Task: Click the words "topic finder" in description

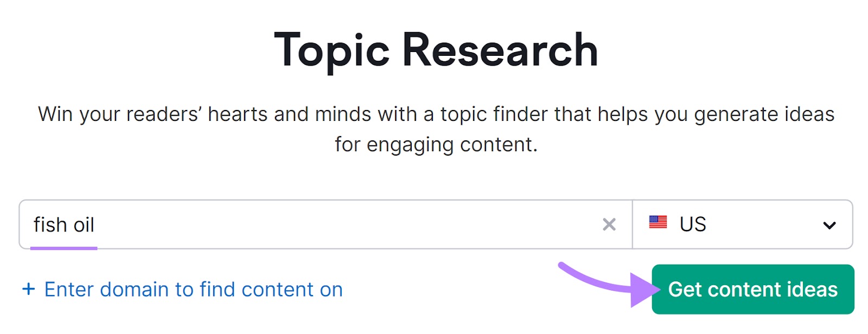Action: pos(492,114)
